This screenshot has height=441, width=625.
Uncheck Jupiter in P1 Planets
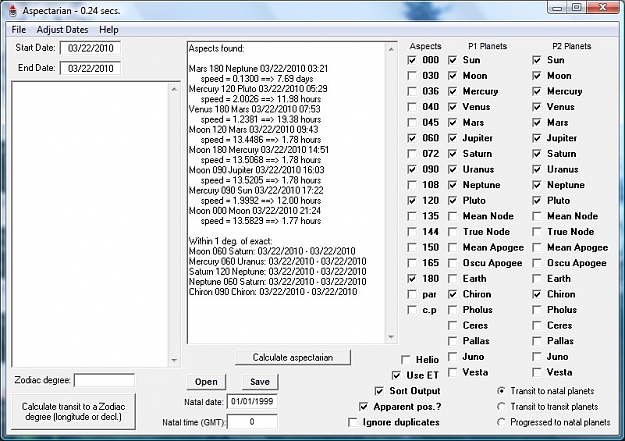click(x=452, y=138)
